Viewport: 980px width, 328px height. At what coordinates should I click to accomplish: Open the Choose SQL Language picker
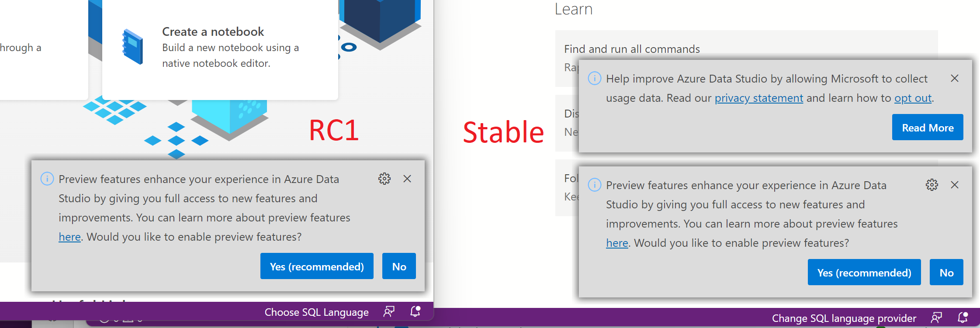(x=316, y=312)
